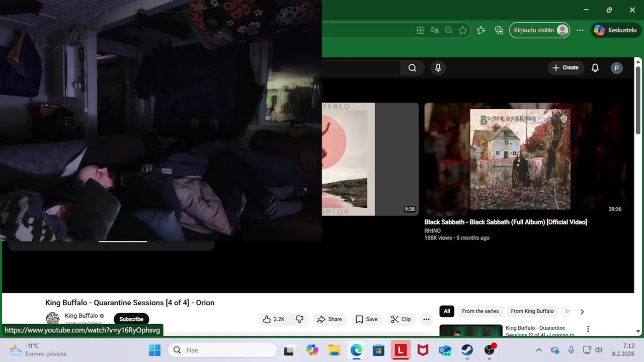The height and width of the screenshot is (362, 644).
Task: Open Edge collections icon
Action: [499, 30]
